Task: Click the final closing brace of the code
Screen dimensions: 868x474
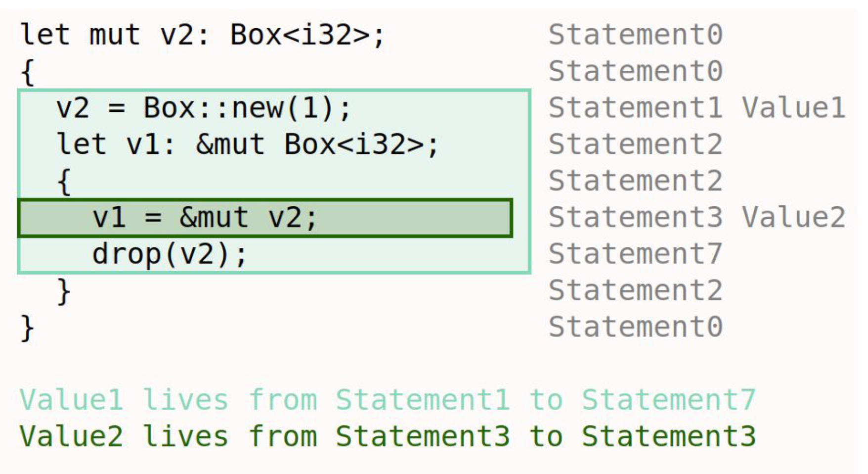Action: [28, 328]
